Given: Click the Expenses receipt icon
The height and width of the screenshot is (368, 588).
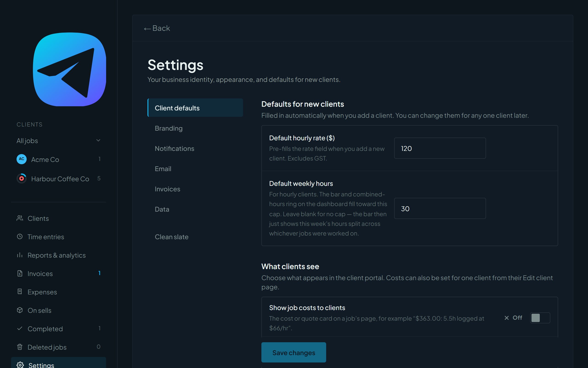Looking at the screenshot, I should point(20,292).
